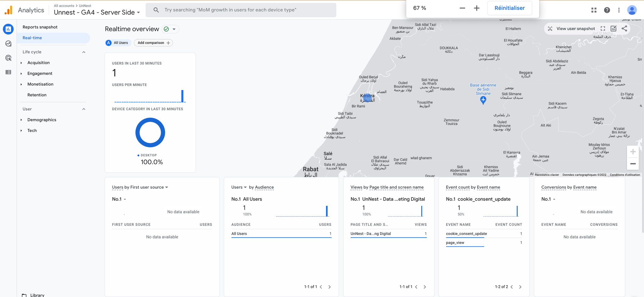Click the Conditions d'utilisation map link
The image size is (644, 297).
coord(625,175)
